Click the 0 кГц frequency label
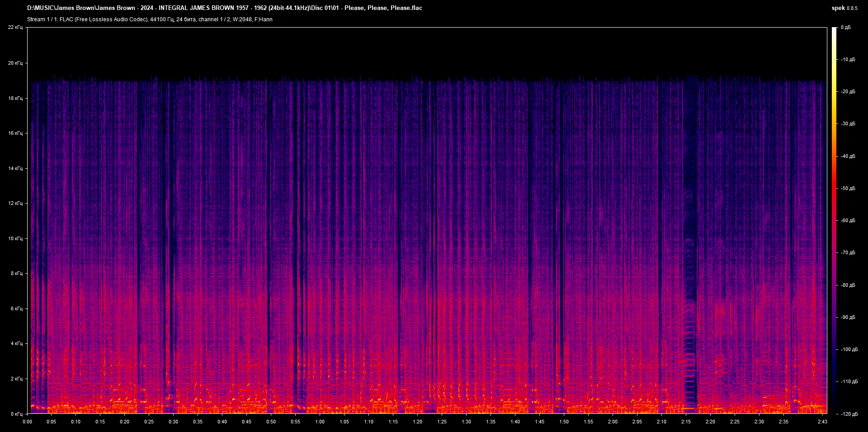Image resolution: width=868 pixels, height=432 pixels. (x=16, y=414)
